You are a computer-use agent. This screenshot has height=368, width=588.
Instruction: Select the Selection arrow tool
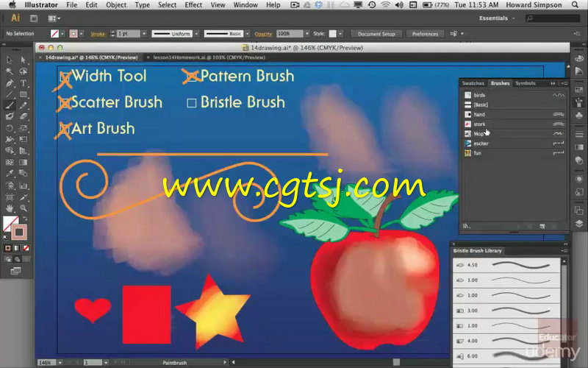tap(10, 60)
